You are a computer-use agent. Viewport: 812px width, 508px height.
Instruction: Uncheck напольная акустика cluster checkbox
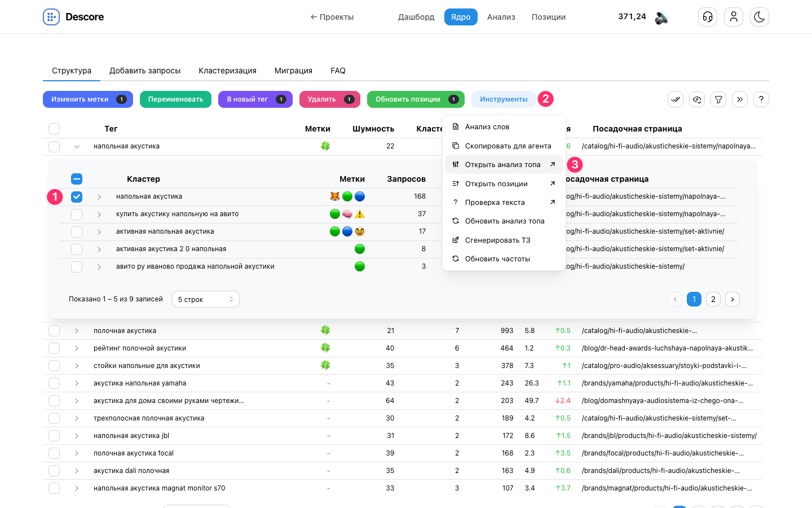77,196
